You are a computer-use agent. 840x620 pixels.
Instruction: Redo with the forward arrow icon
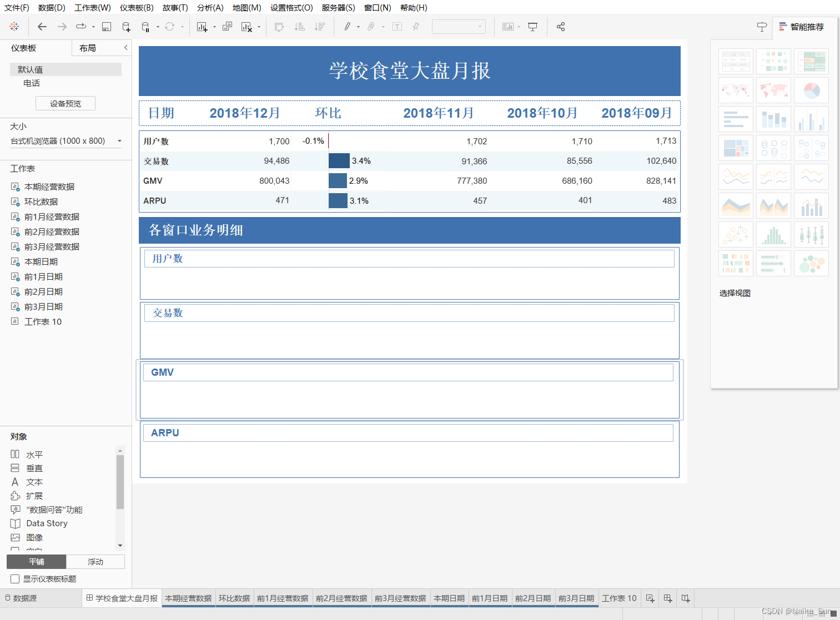62,27
